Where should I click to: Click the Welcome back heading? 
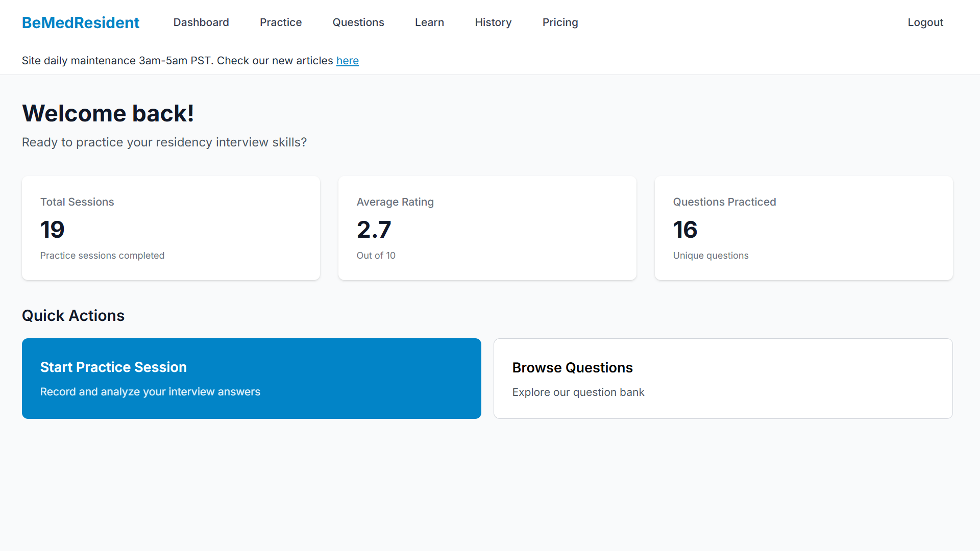tap(108, 113)
